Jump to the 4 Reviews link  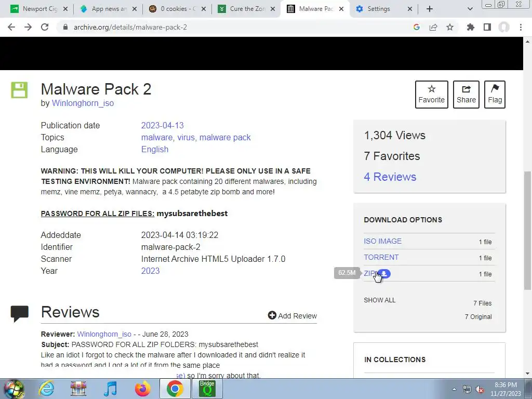[x=390, y=177]
